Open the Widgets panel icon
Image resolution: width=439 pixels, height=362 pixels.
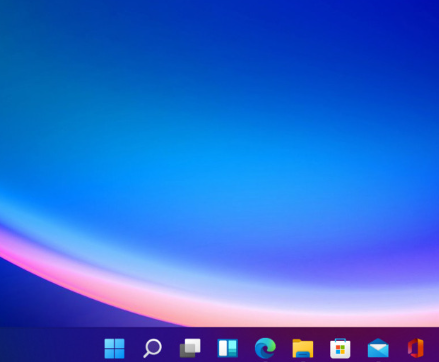[x=228, y=348]
